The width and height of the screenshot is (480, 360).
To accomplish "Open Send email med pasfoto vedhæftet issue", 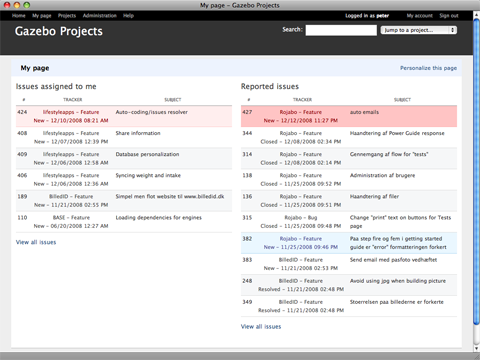I will coord(393,260).
